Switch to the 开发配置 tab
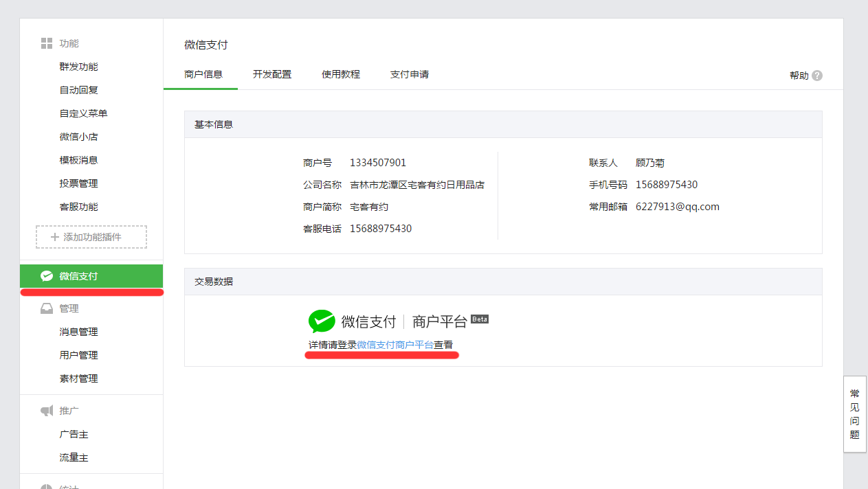Screen dimensions: 868x489 (x=272, y=74)
